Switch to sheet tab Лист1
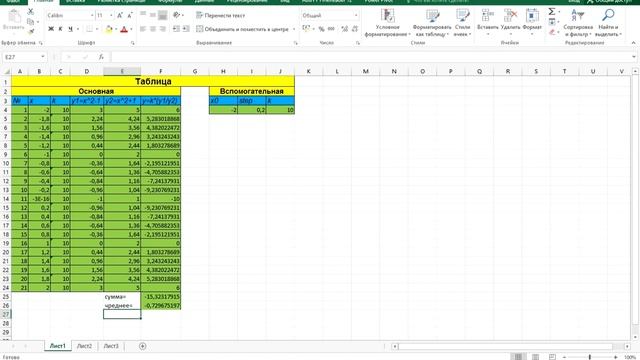Screen dimensions: 640x360 pos(58,346)
